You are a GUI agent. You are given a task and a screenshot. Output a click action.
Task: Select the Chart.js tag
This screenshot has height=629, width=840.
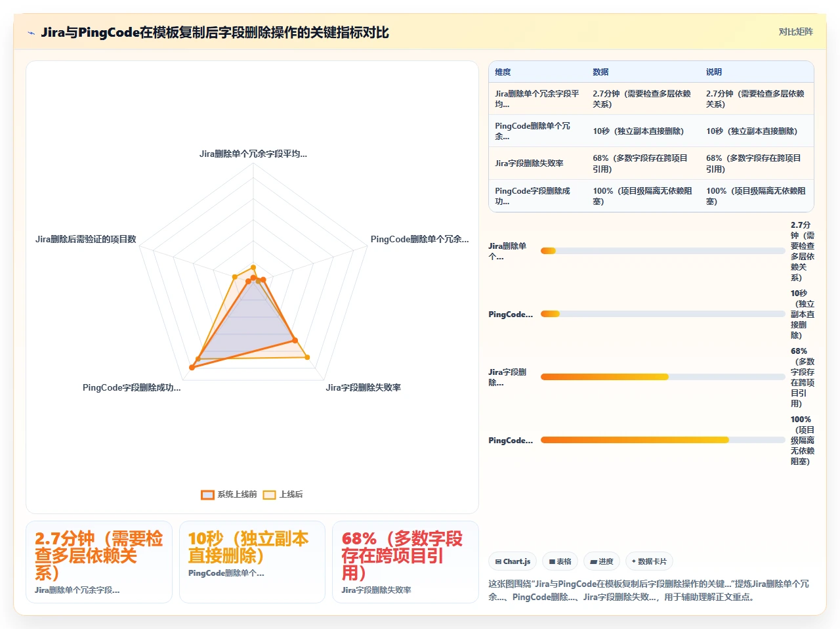pyautogui.click(x=513, y=561)
